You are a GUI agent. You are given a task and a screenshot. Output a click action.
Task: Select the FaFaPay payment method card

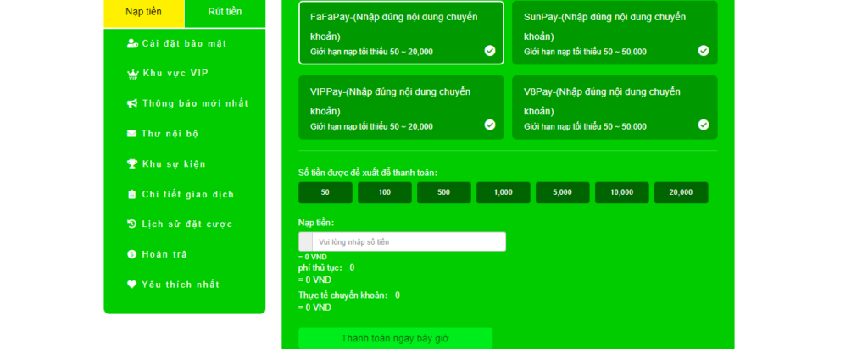pos(401,33)
